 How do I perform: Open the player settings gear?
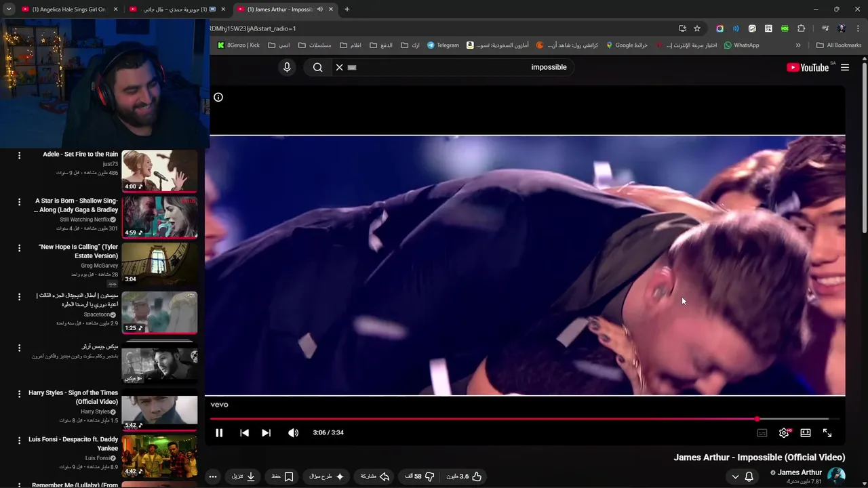(x=784, y=432)
